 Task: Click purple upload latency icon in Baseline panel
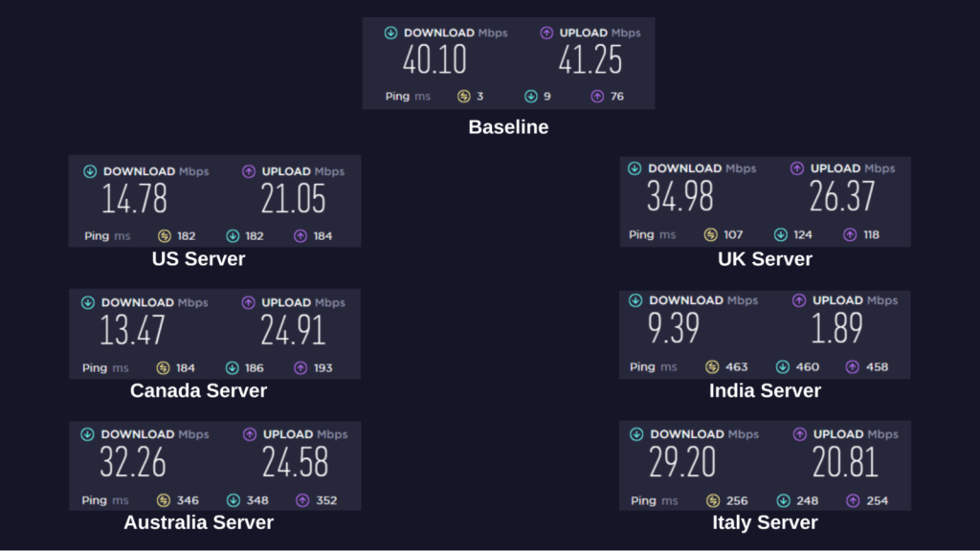(x=597, y=96)
